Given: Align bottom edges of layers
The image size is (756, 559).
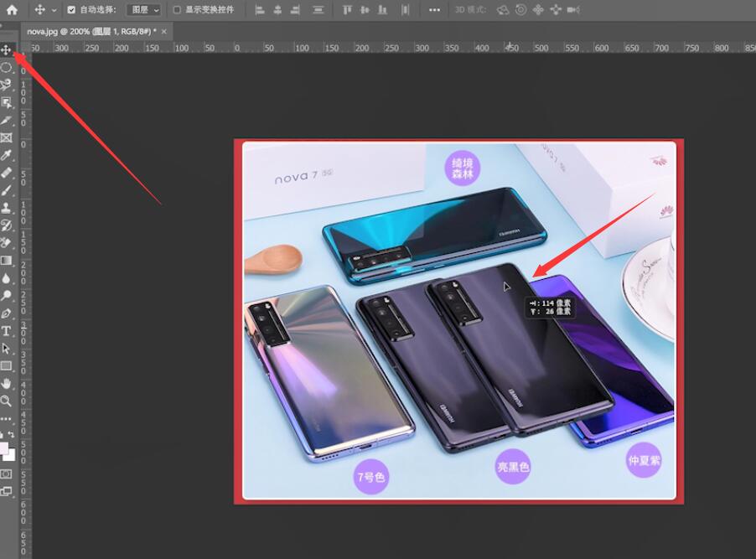Looking at the screenshot, I should tap(382, 10).
